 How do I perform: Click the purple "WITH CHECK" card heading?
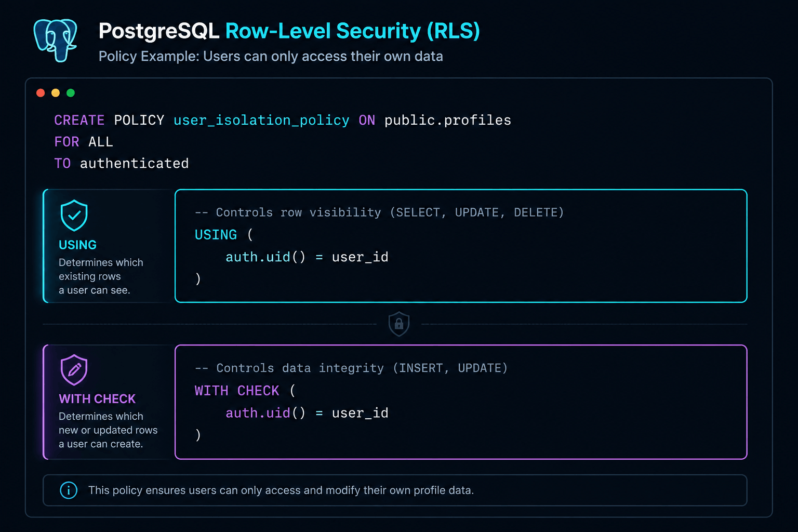[97, 399]
